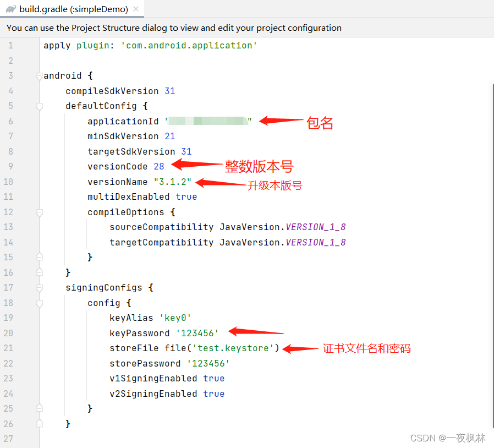
Task: Click the apply keyword on line 1
Action: coord(57,46)
